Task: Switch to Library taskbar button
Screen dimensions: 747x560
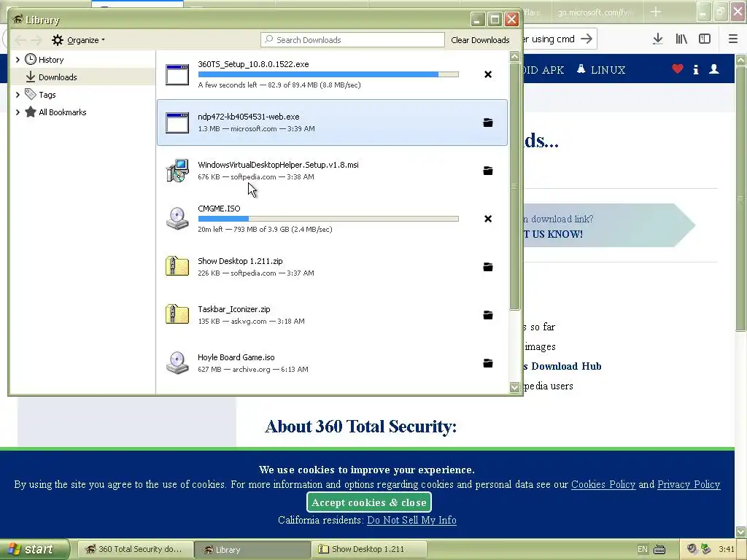Action: coord(252,550)
